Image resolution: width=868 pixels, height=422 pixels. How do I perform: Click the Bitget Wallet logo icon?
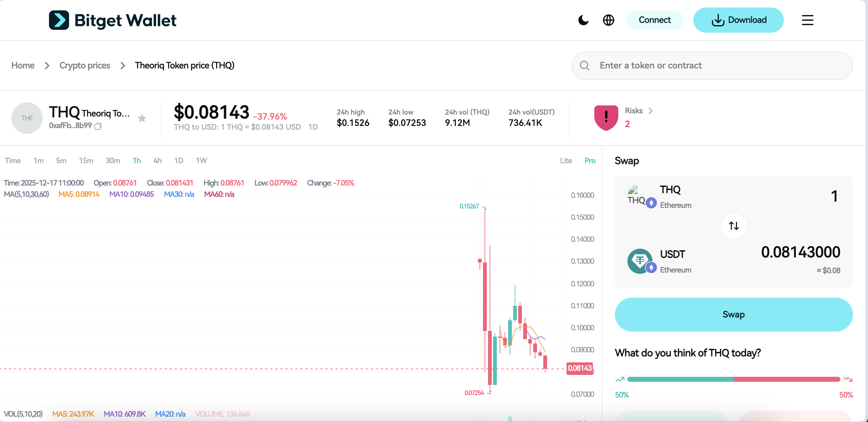point(59,20)
